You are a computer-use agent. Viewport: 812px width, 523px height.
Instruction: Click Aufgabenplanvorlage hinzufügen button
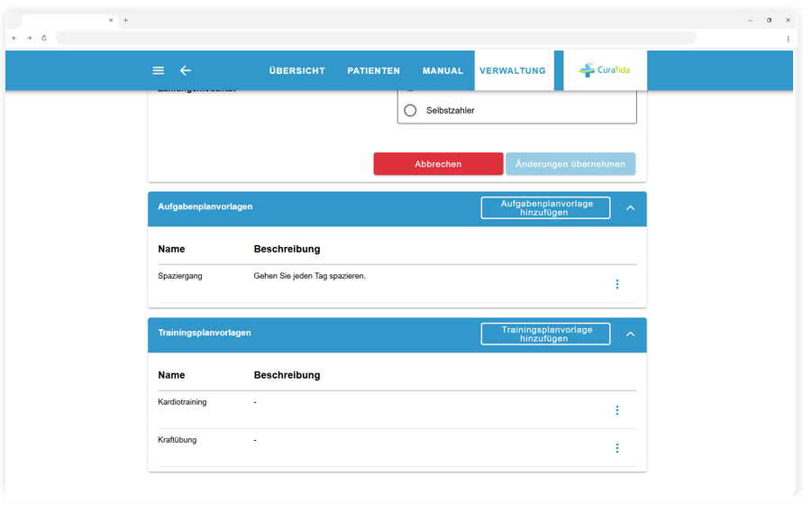[545, 208]
